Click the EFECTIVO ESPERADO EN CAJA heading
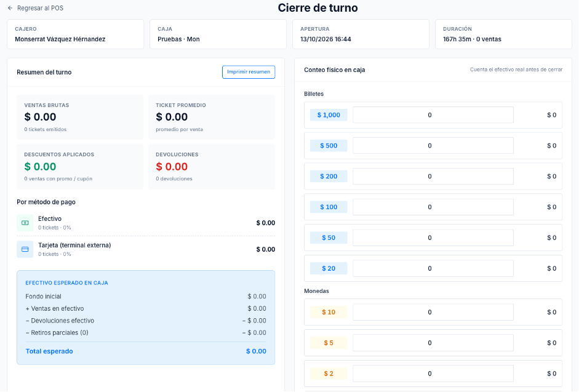Screen dimensions: 579x392 [x=67, y=283]
